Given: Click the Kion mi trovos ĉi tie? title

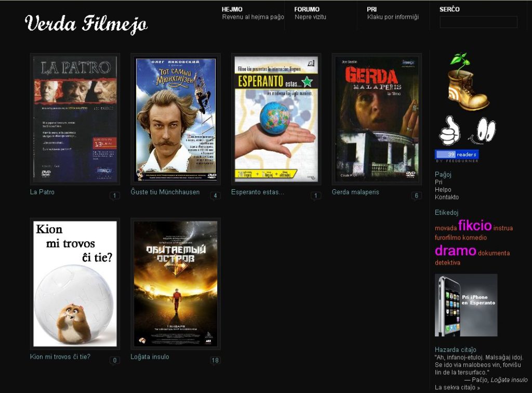Looking at the screenshot, I should (60, 357).
